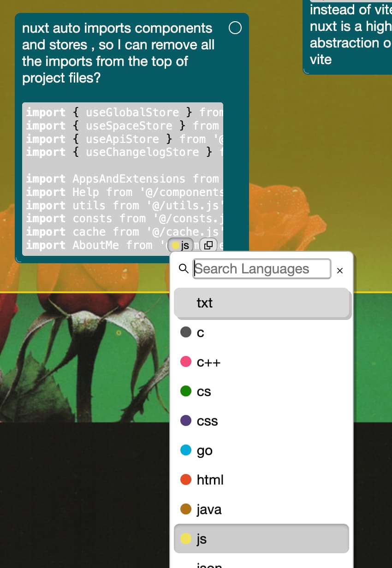Clear the language search with the X button
392x568 pixels.
pyautogui.click(x=340, y=271)
